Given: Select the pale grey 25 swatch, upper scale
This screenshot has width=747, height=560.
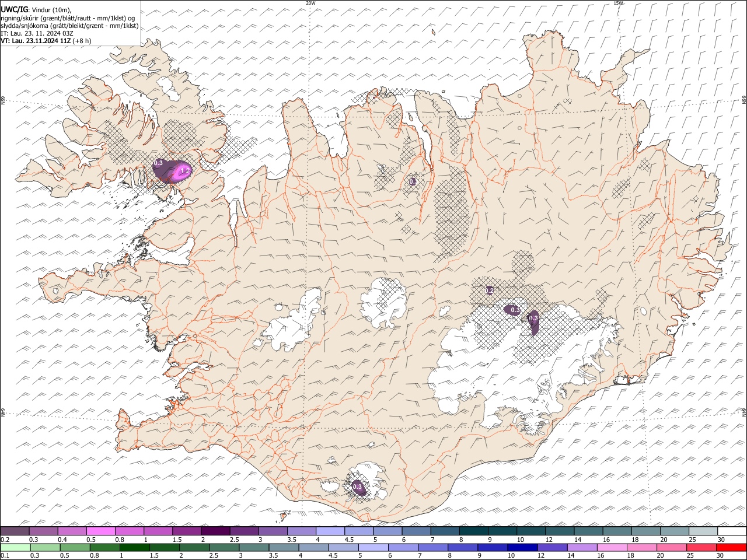Looking at the screenshot, I should click(703, 531).
